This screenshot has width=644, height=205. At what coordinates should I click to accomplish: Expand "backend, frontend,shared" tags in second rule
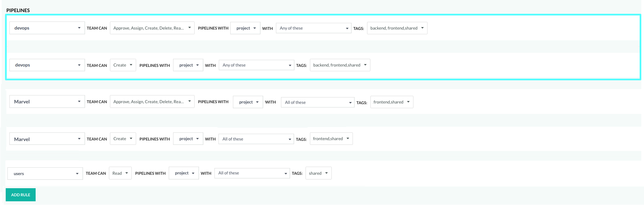340,65
